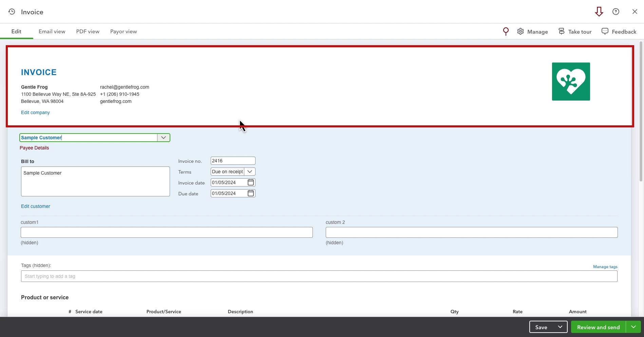Switch to the Email view tab
Image resolution: width=644 pixels, height=337 pixels.
coord(52,32)
